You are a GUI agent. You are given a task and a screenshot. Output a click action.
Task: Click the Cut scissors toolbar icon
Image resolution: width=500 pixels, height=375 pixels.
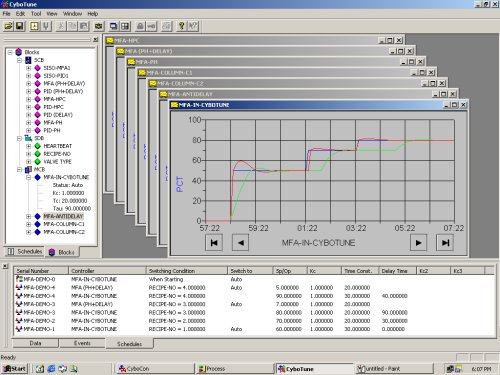click(x=61, y=26)
